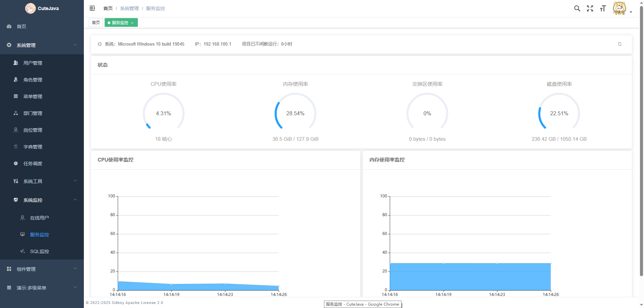Image resolution: width=644 pixels, height=308 pixels.
Task: Open 角色管理 in the sidebar
Action: click(x=33, y=80)
